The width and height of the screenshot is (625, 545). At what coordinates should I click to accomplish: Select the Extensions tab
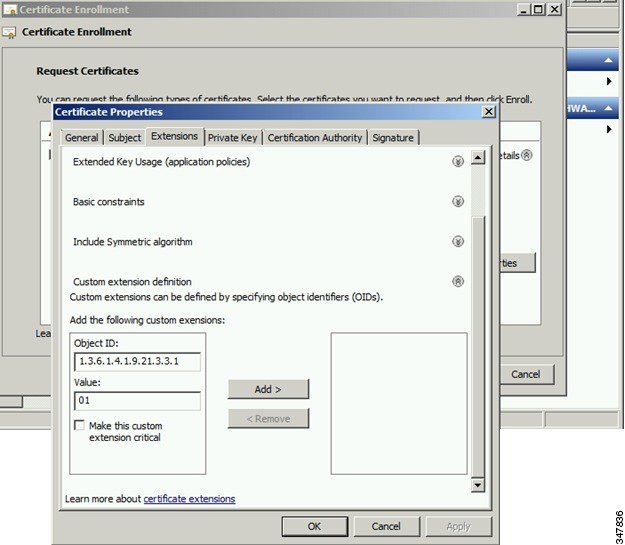pyautogui.click(x=175, y=136)
